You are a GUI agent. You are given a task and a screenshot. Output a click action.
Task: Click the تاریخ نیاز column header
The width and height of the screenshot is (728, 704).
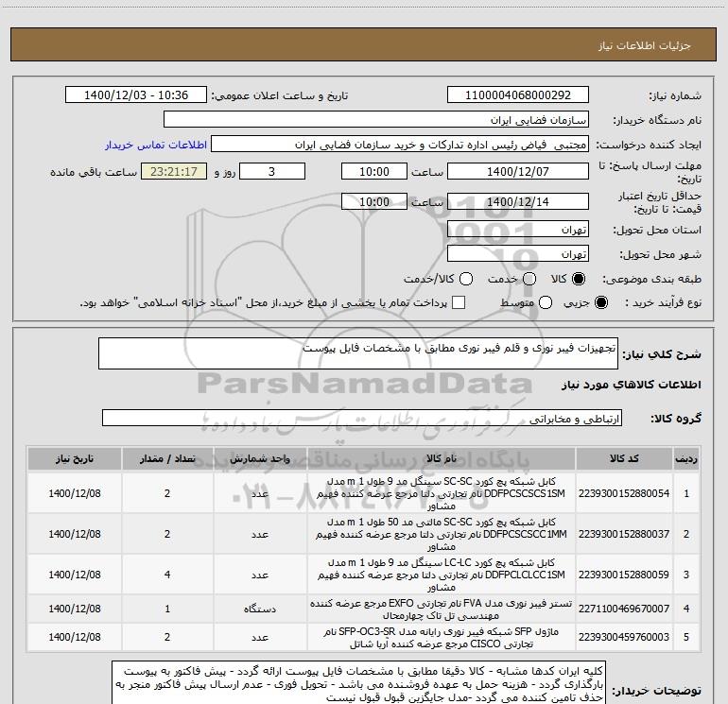pos(75,459)
